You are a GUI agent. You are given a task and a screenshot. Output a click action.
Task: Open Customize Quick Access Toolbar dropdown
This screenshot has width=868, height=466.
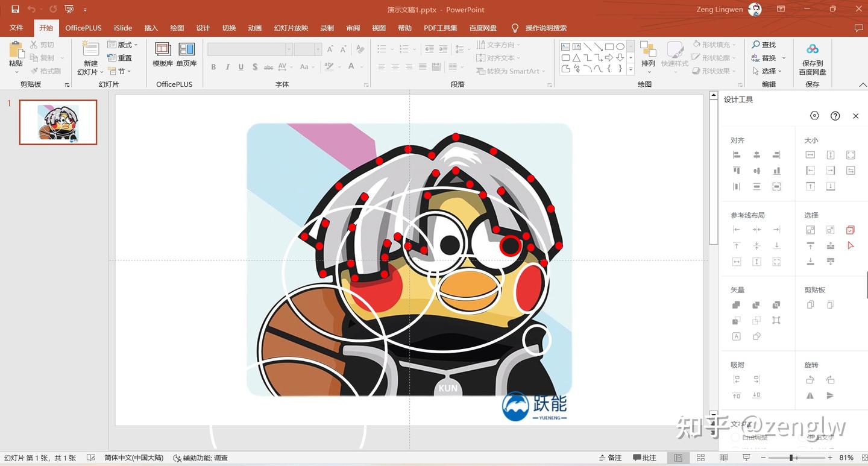[x=85, y=10]
